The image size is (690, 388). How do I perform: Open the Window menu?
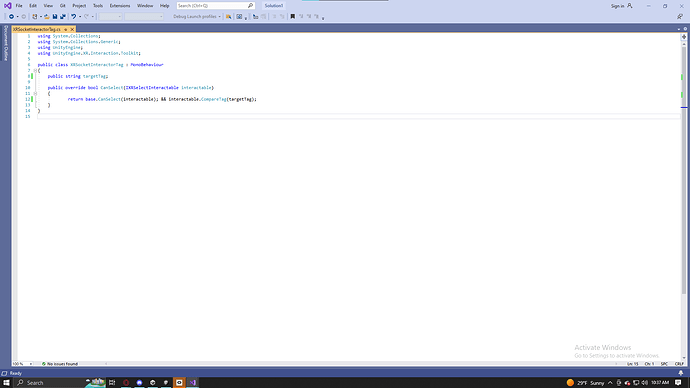[x=145, y=6]
